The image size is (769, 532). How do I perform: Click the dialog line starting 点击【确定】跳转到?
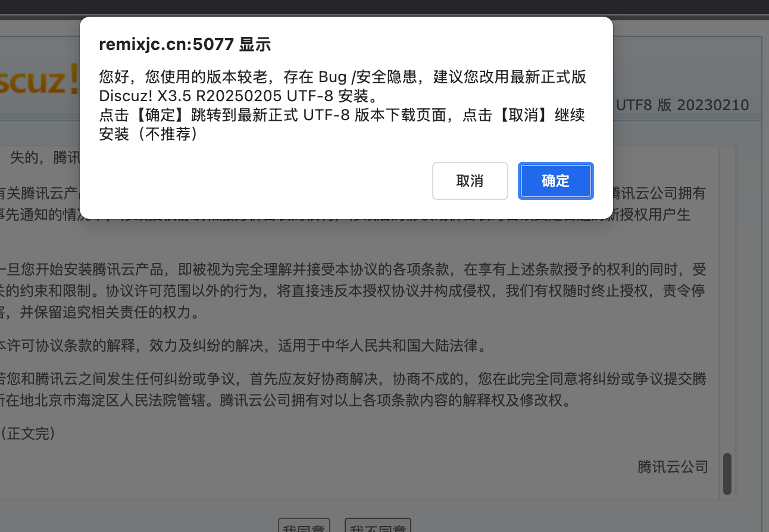point(342,115)
